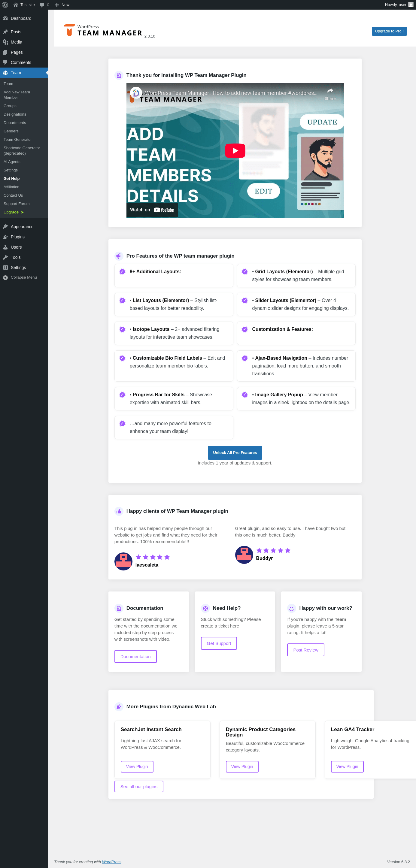This screenshot has height=868, width=416.
Task: Click the Team icon in the sidebar
Action: [5, 72]
